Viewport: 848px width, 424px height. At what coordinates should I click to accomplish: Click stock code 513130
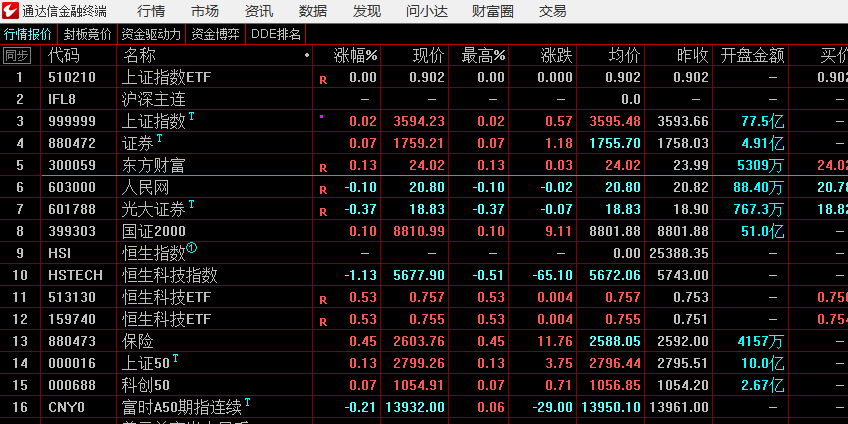[x=72, y=297]
